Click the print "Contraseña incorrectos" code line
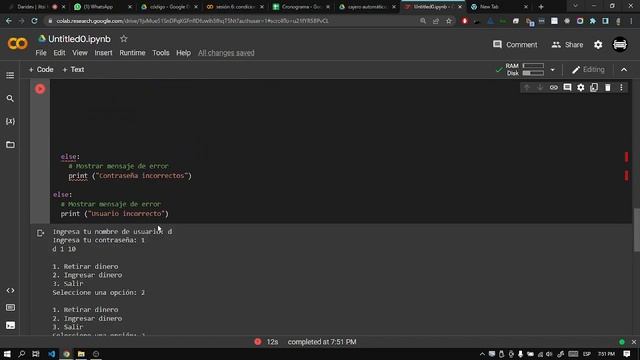Screen dimensions: 640x360 (x=130, y=176)
